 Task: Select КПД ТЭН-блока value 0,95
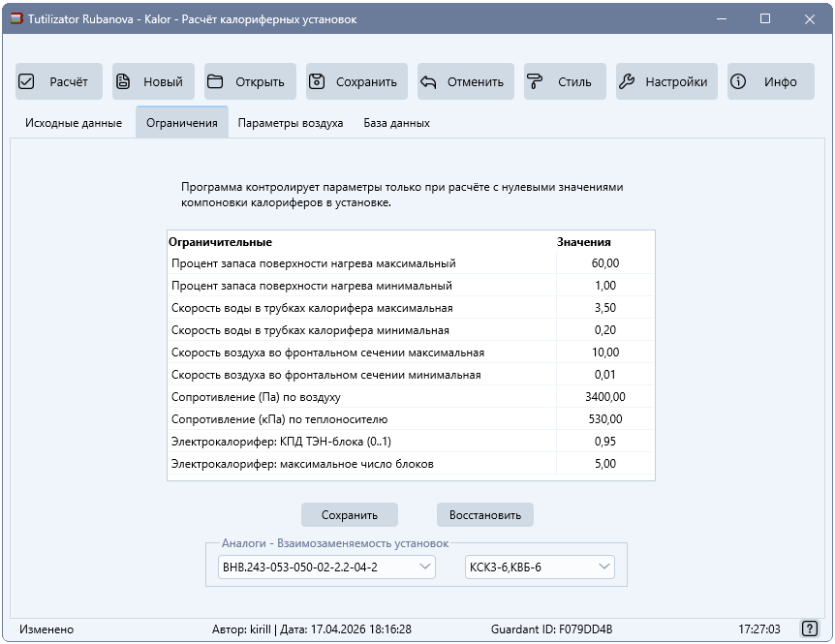coord(605,442)
